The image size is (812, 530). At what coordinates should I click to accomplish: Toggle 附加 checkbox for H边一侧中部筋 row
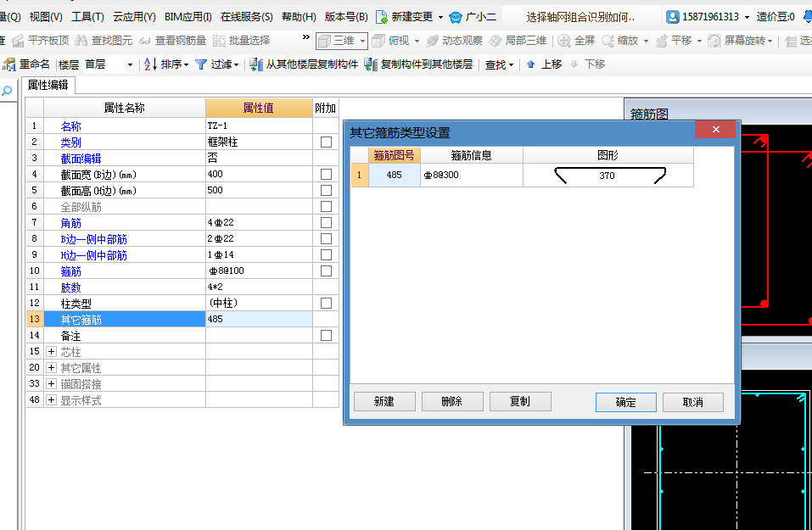point(327,254)
